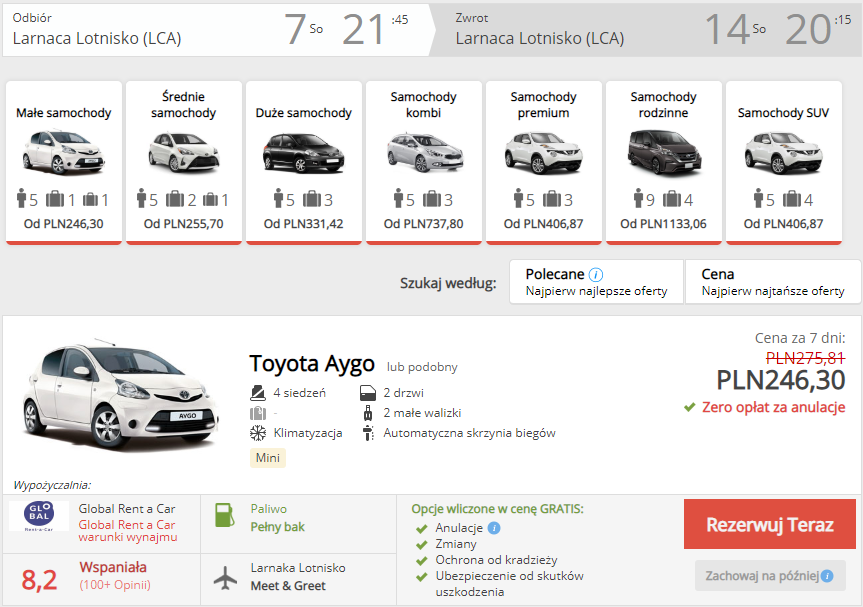Choose the Samochody rodzinne category
Screen dimensions: 863x607
point(664,162)
